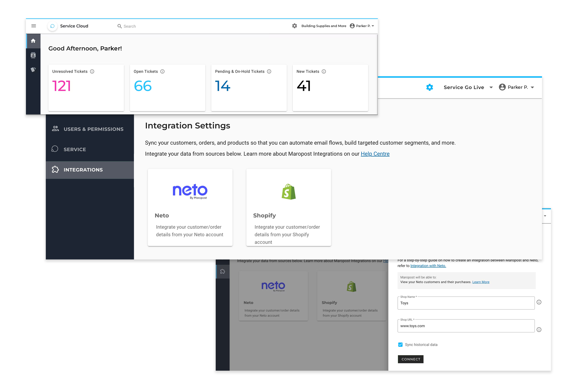Open the hamburger menu icon
576x392 pixels.
pyautogui.click(x=34, y=26)
